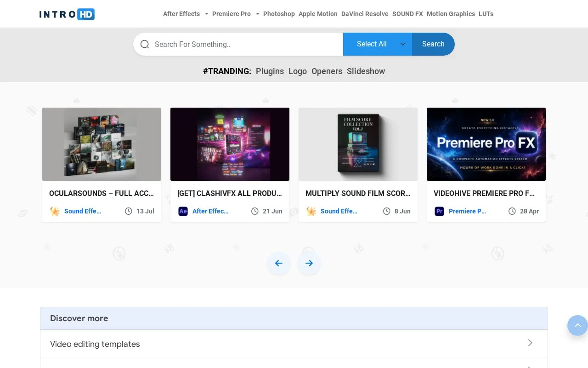The image size is (588, 368).
Task: Click clock icon next to 13 Jul
Action: 128,211
